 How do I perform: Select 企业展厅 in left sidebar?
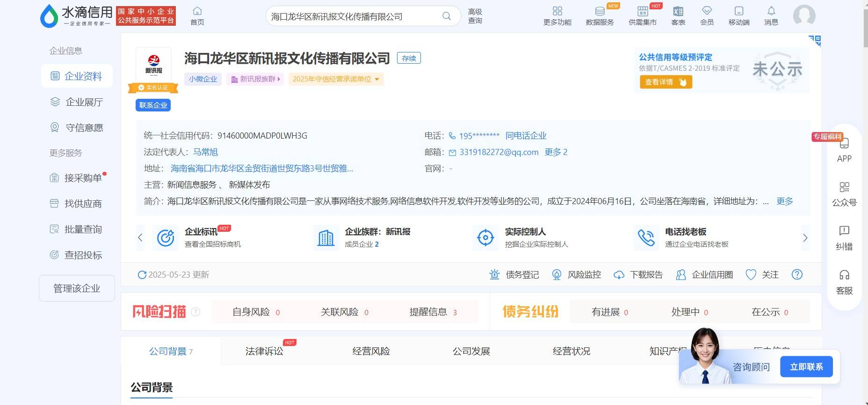77,102
